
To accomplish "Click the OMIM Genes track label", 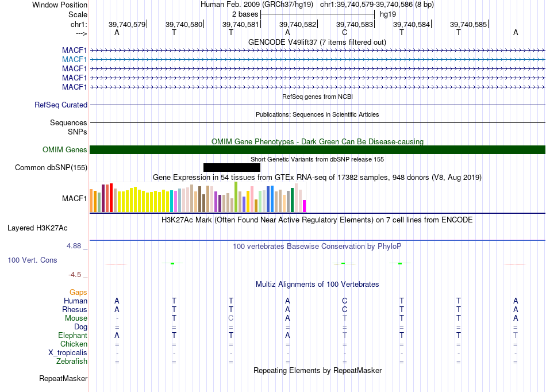I will pyautogui.click(x=64, y=149).
